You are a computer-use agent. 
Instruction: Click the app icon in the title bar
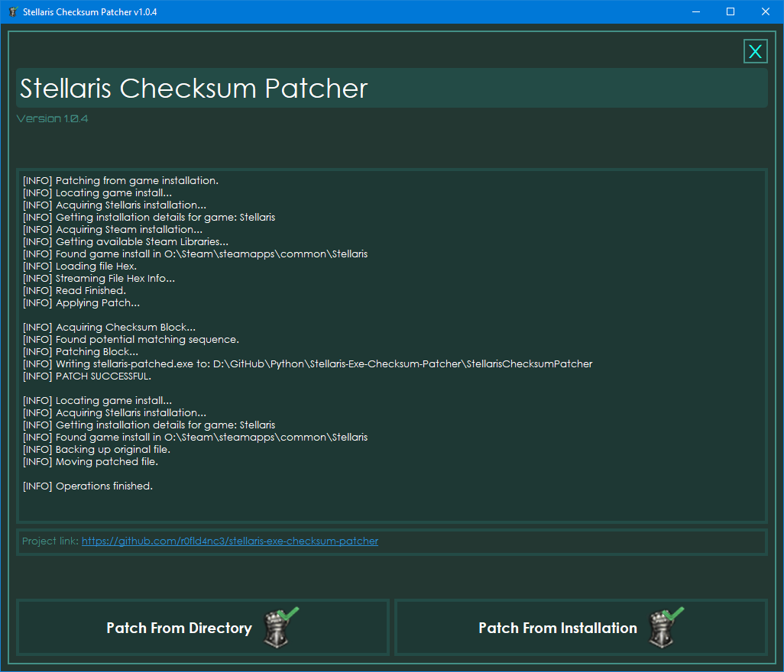(14, 11)
